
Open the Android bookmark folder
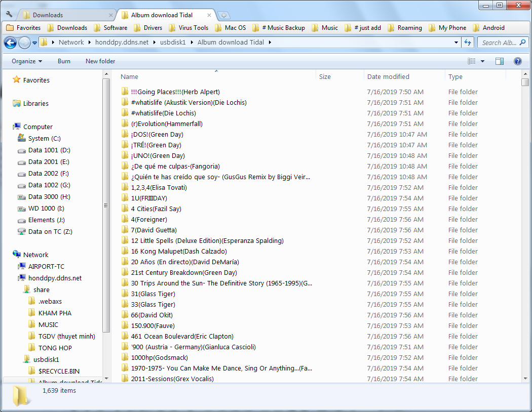pos(488,28)
